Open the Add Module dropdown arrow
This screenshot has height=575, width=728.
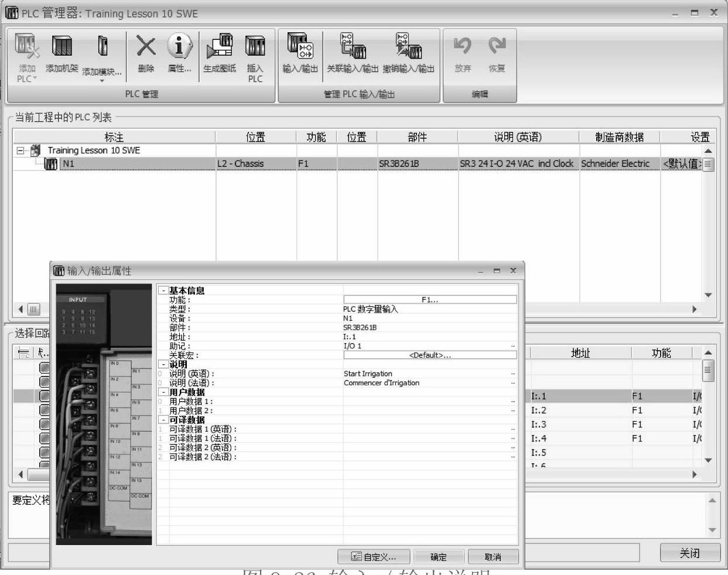pos(102,81)
